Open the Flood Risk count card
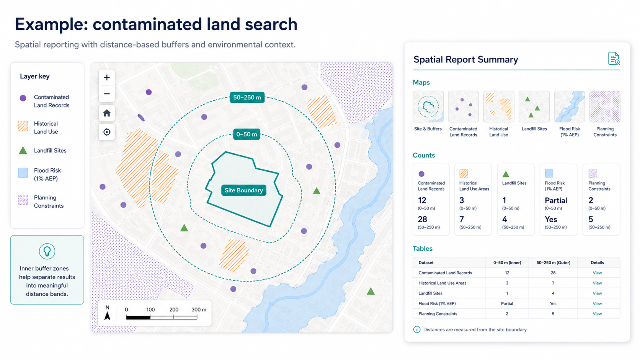Image resolution: width=640 pixels, height=360 pixels. point(558,200)
